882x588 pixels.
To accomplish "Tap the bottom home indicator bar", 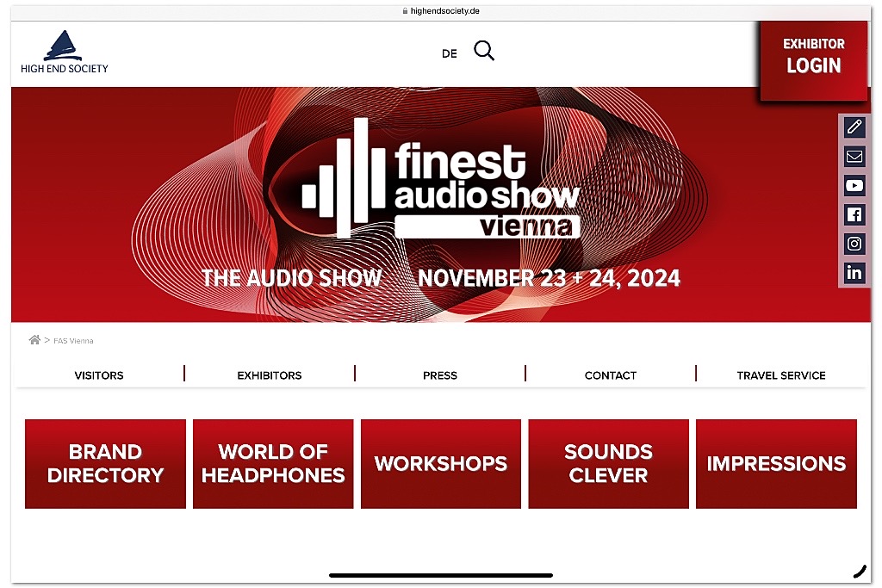I will click(440, 575).
